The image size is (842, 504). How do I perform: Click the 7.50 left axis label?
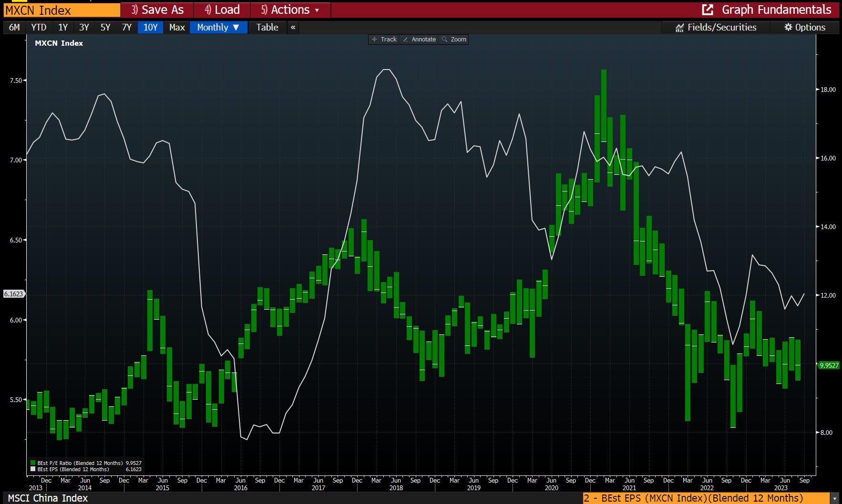(x=16, y=81)
